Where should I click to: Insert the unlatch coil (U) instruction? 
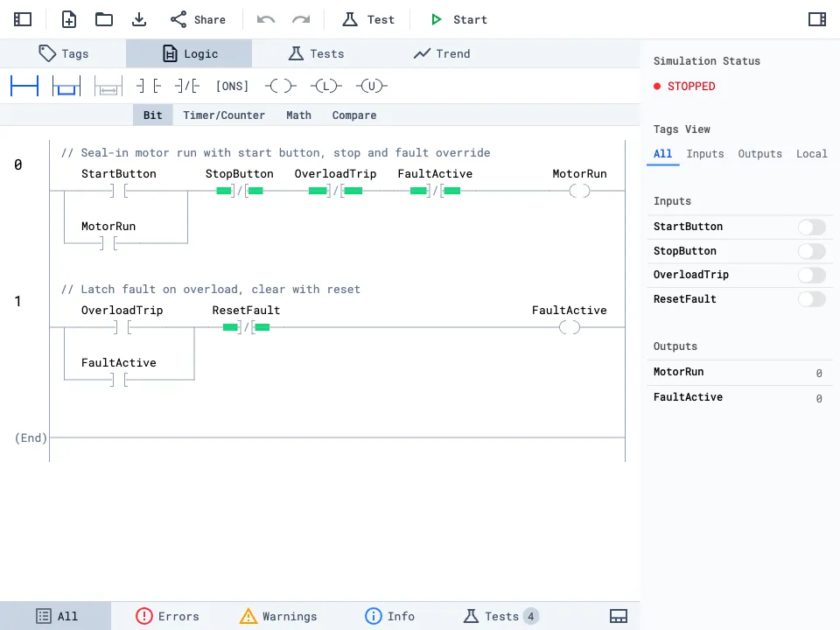click(371, 86)
